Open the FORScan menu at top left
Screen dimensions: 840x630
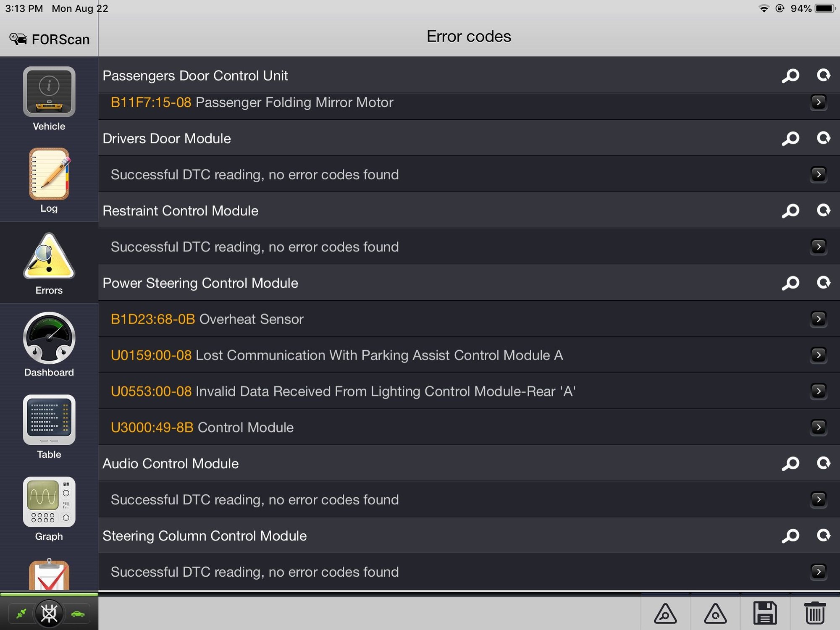49,39
